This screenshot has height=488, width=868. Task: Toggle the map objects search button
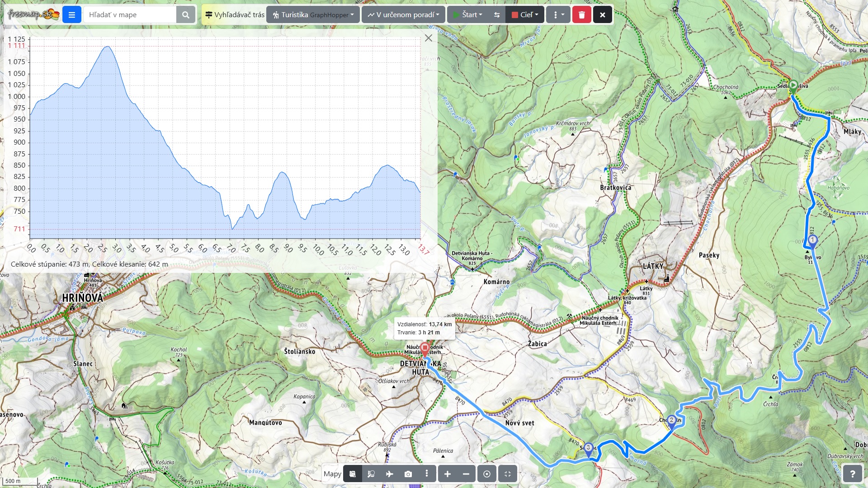pos(371,474)
